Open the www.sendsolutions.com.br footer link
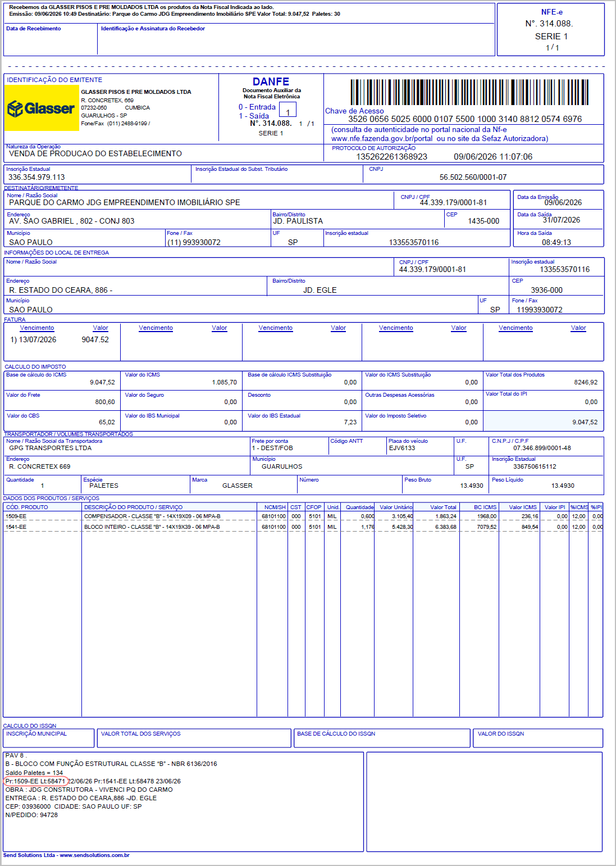The image size is (616, 866). [x=94, y=855]
